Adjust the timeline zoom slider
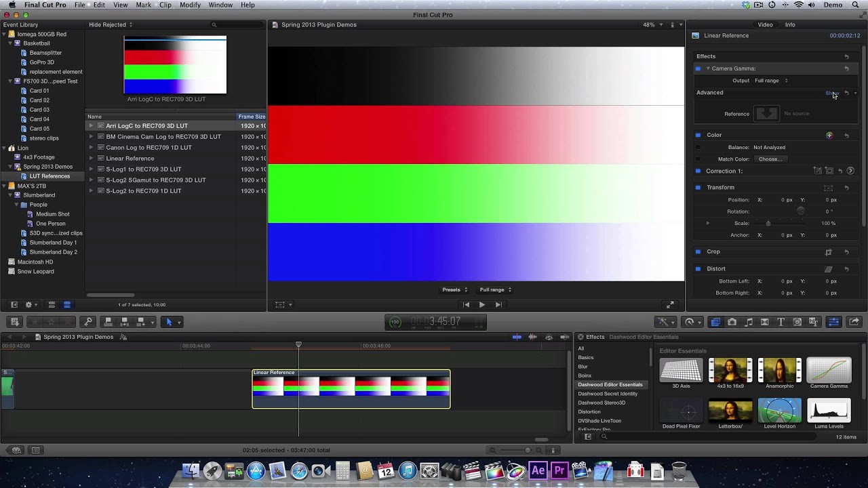The image size is (868, 488). 528,450
